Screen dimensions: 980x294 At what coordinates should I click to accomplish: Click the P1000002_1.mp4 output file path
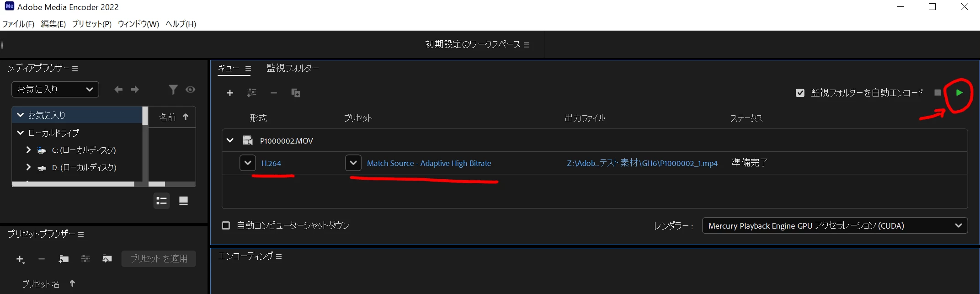[642, 163]
